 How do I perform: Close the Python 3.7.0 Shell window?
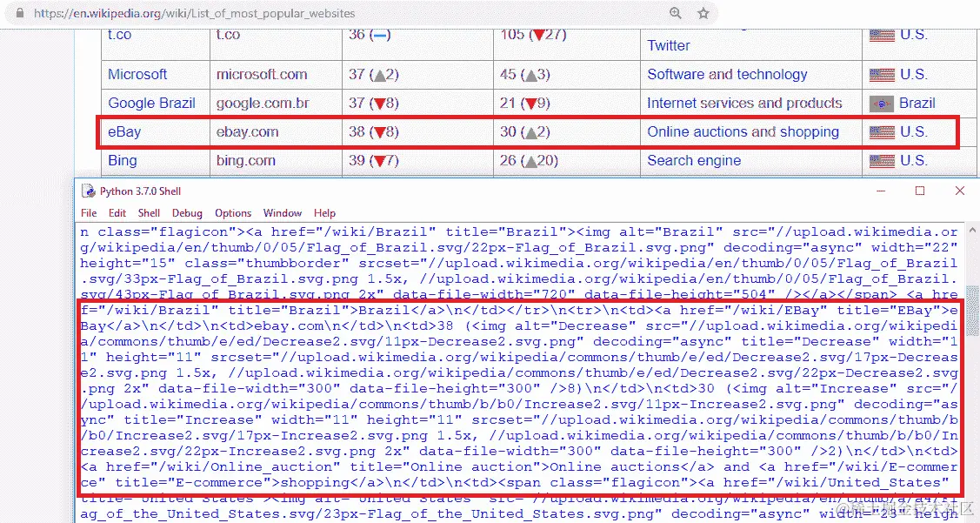pos(960,191)
